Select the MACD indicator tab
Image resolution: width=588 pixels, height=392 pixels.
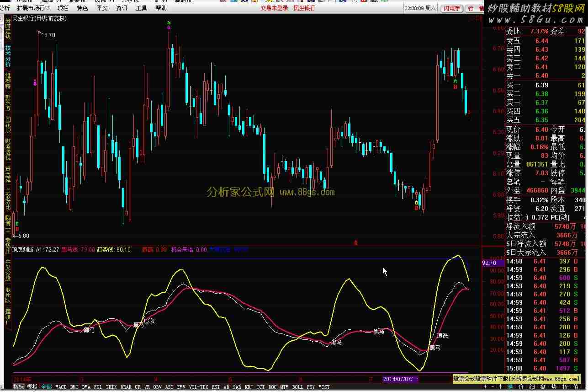[61, 387]
